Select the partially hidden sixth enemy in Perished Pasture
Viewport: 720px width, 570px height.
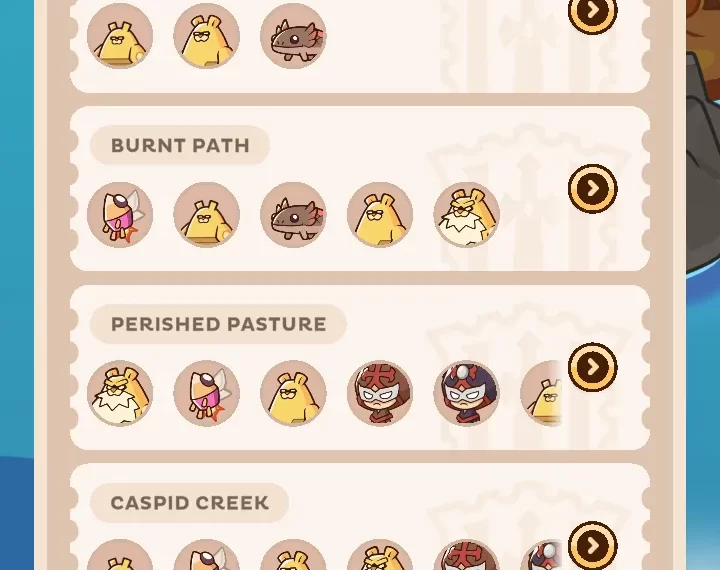pos(542,393)
